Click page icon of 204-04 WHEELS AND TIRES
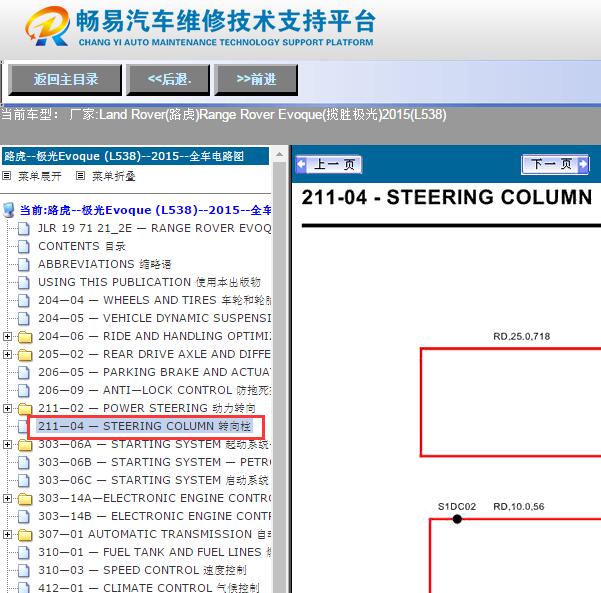This screenshot has height=593, width=601. pos(24,301)
